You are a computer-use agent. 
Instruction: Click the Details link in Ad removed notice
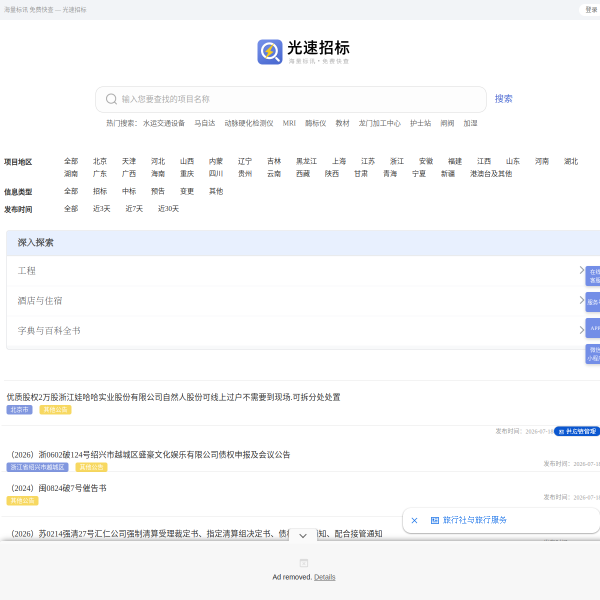click(x=324, y=577)
